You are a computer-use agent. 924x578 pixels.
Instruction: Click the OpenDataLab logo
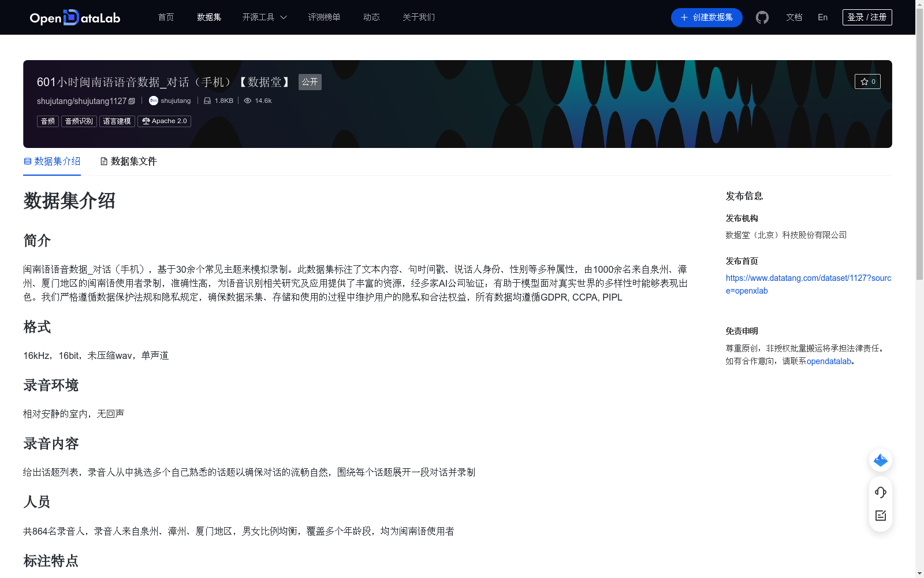[x=75, y=17]
